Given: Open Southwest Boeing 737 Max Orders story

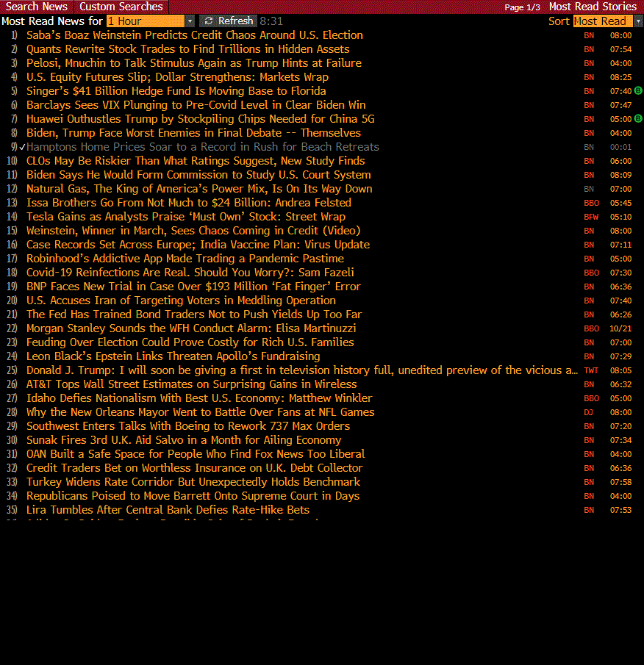Looking at the screenshot, I should 188,427.
